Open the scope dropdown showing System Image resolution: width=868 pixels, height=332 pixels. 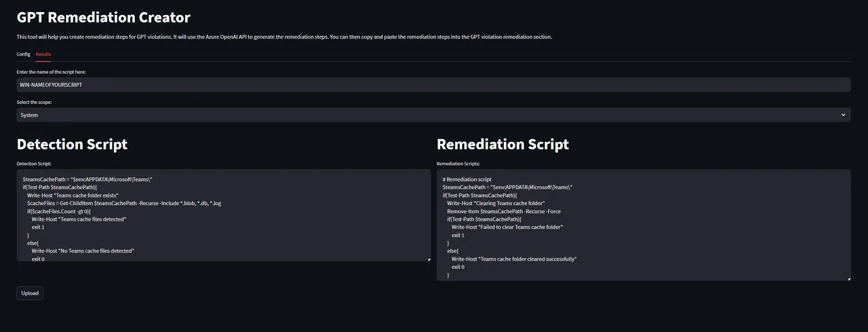click(x=433, y=115)
